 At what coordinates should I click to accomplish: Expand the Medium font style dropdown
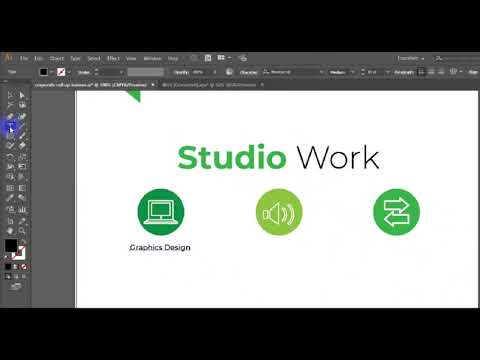pyautogui.click(x=353, y=72)
